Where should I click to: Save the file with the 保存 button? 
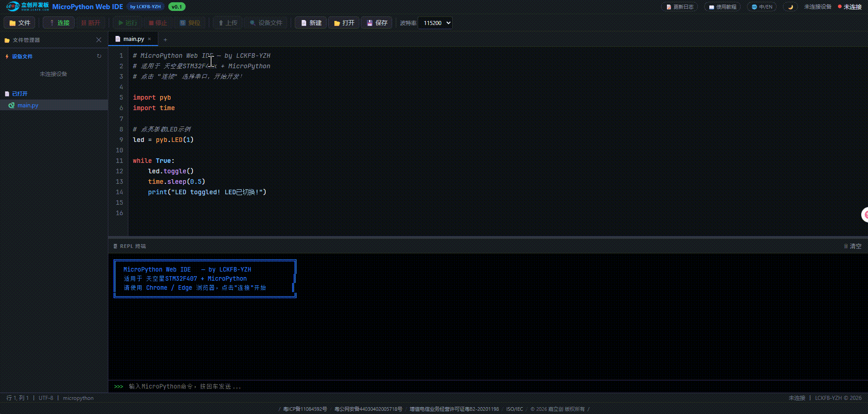coord(377,23)
